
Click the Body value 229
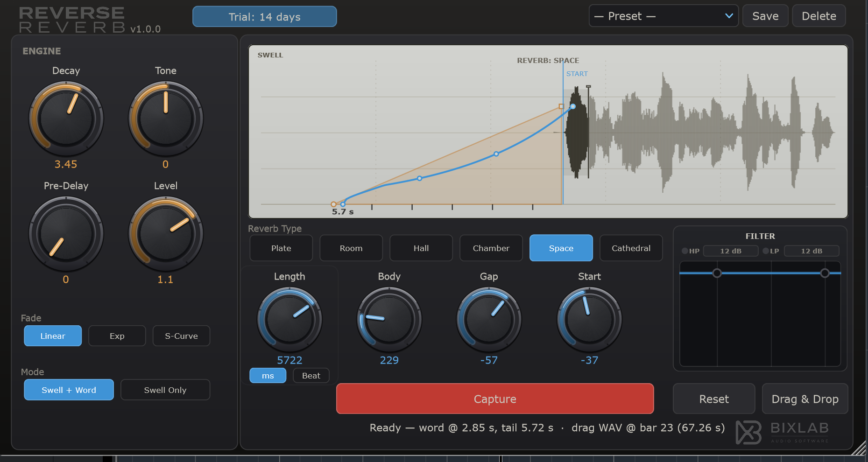(x=389, y=360)
